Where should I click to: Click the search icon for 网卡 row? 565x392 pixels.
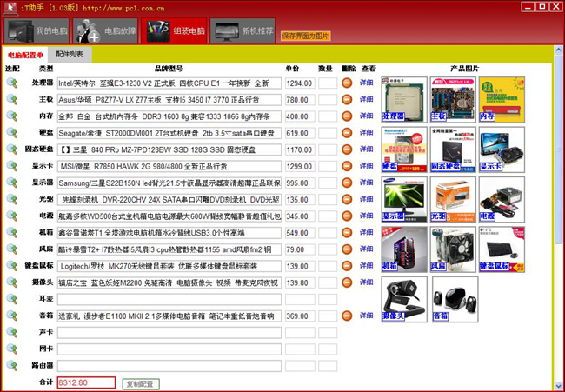click(x=12, y=349)
